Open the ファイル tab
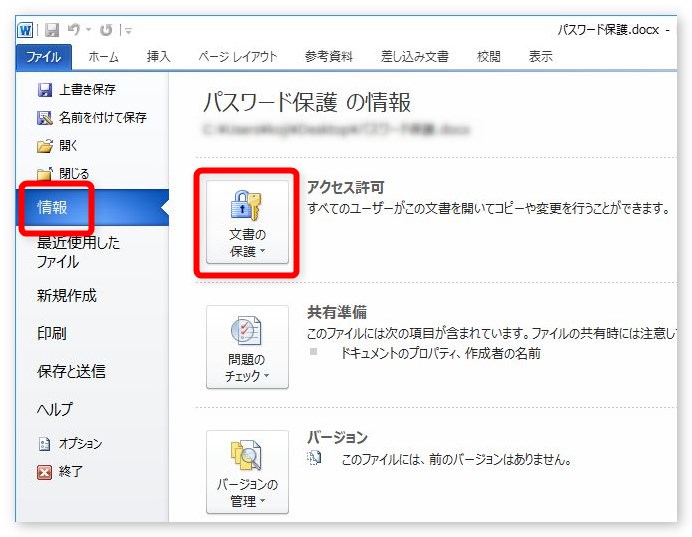The height and width of the screenshot is (537, 692). click(x=44, y=56)
